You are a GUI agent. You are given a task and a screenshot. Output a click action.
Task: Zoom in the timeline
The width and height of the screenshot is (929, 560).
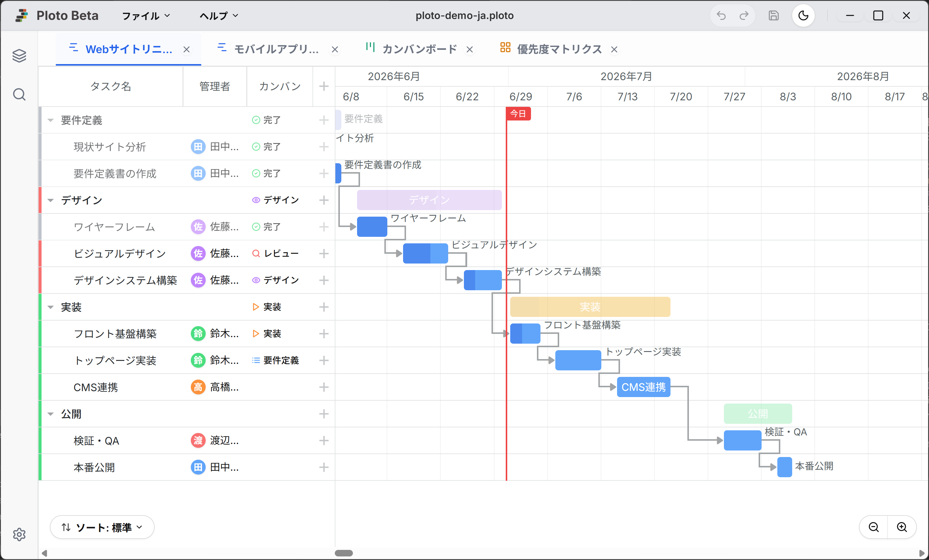coord(902,527)
